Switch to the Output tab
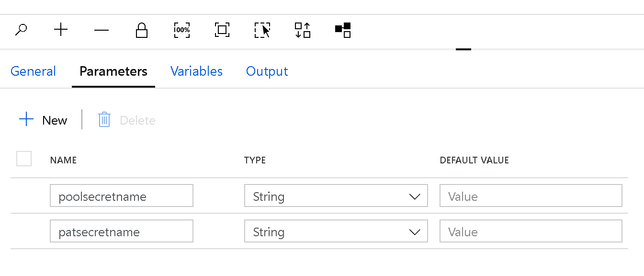Screen dimensions: 644x276 tap(267, 71)
